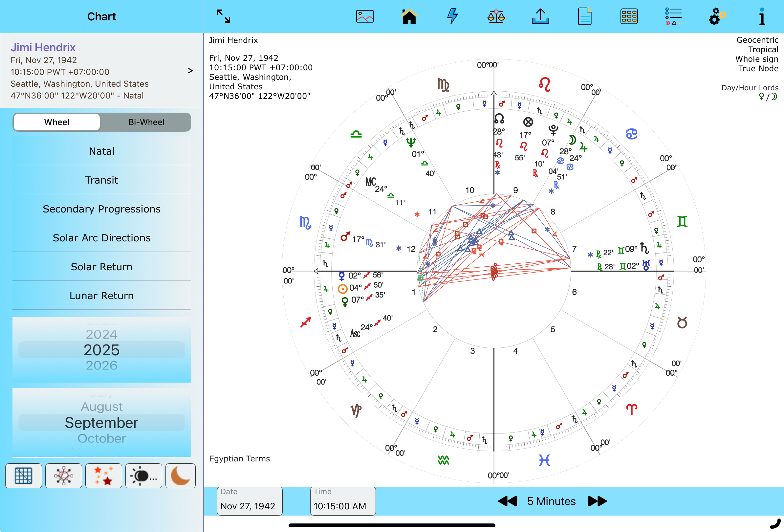Click the Date field Nov 27, 1942
The height and width of the screenshot is (532, 784).
pyautogui.click(x=249, y=501)
